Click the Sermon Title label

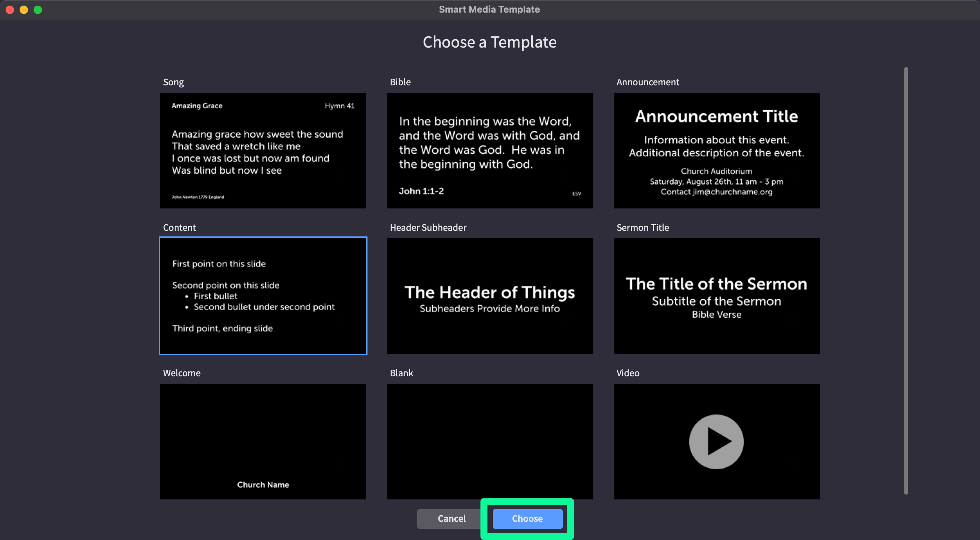coord(643,227)
